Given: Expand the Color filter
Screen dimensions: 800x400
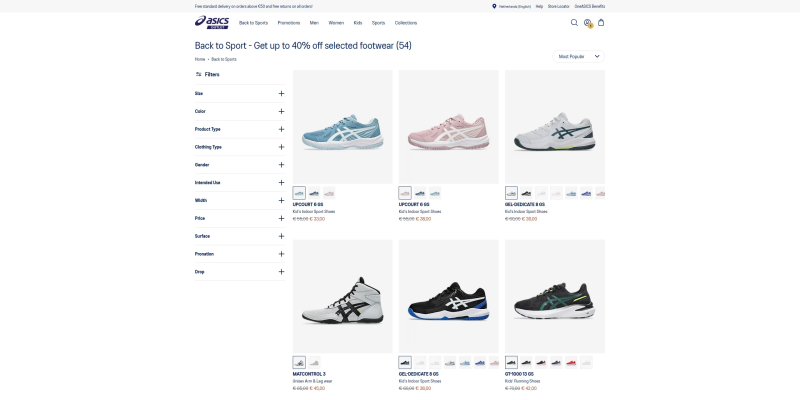Looking at the screenshot, I should point(240,111).
